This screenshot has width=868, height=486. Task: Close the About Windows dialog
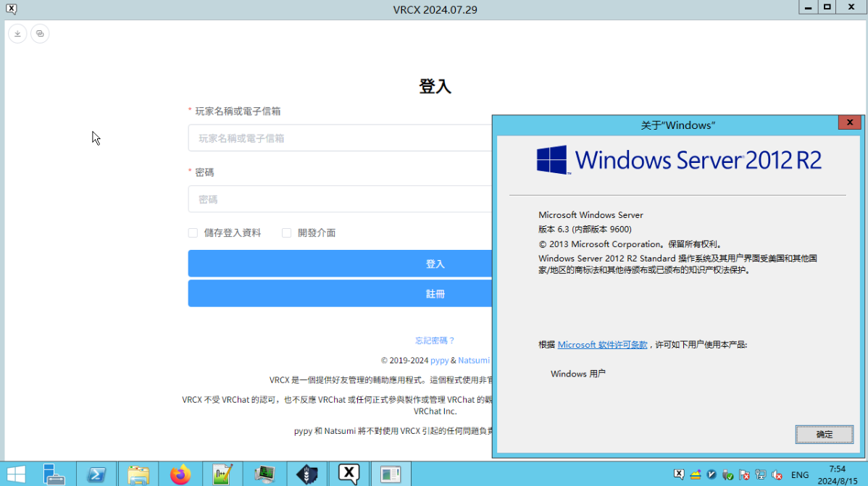(x=850, y=122)
